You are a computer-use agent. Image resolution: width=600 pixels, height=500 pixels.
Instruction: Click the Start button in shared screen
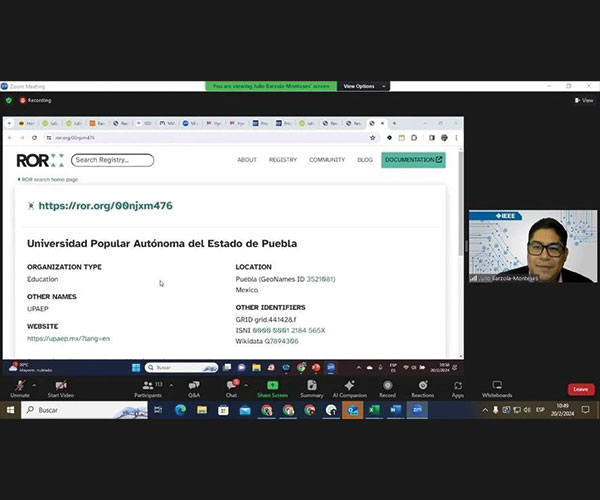tap(136, 368)
